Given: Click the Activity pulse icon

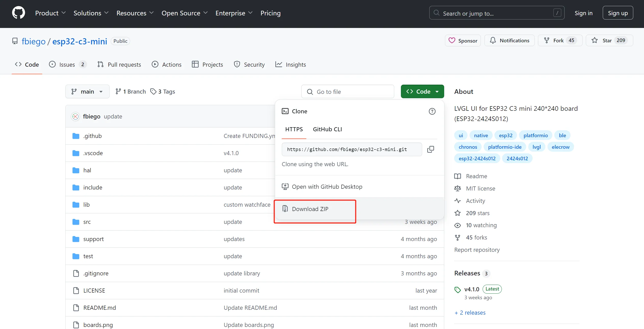Looking at the screenshot, I should pos(458,201).
